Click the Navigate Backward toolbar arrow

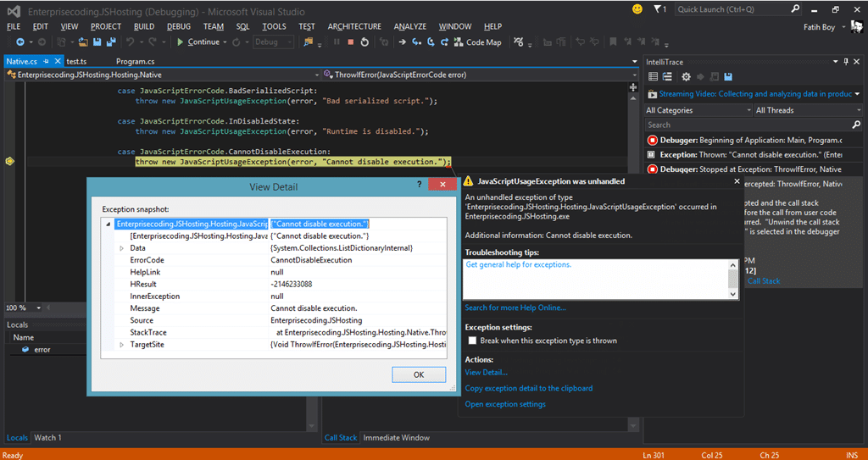coord(20,42)
